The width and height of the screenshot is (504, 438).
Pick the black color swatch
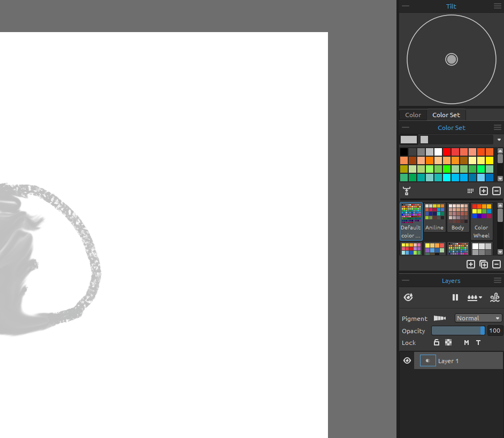[404, 152]
